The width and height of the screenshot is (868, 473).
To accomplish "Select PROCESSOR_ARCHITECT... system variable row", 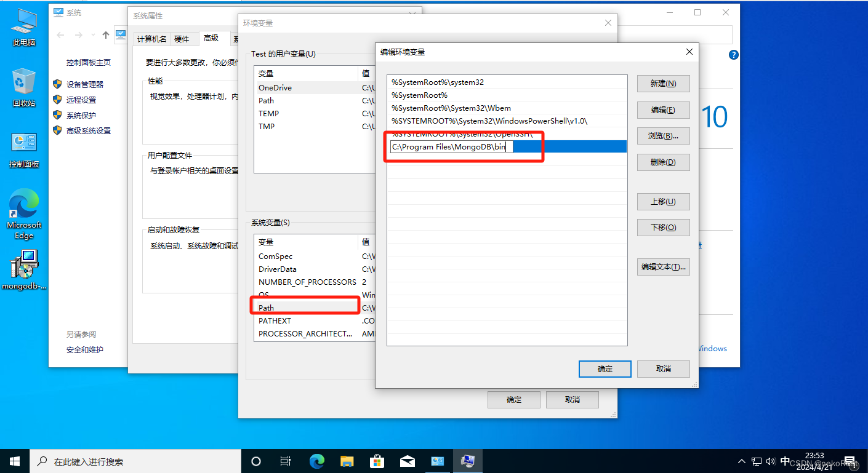I will coord(315,333).
